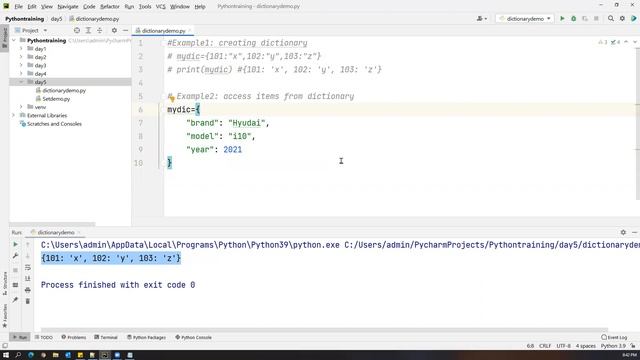640x360 pixels.
Task: Open the Python Console tool window
Action: [193, 338]
